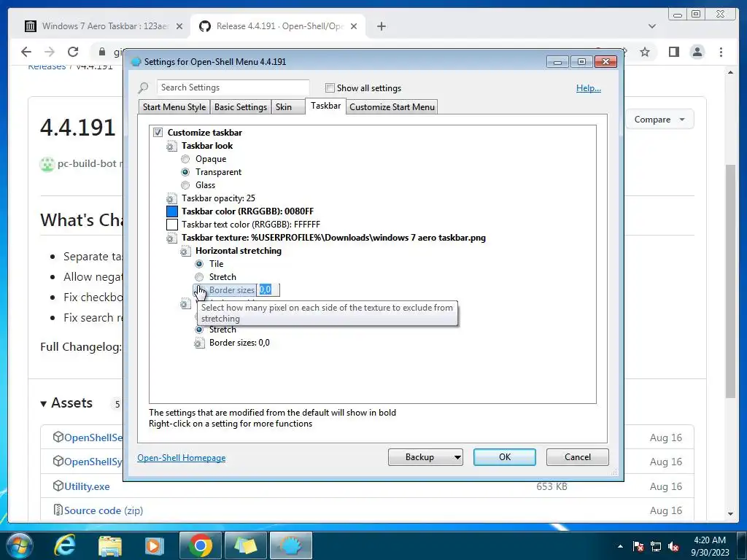Open the Backup dropdown button

pos(425,457)
